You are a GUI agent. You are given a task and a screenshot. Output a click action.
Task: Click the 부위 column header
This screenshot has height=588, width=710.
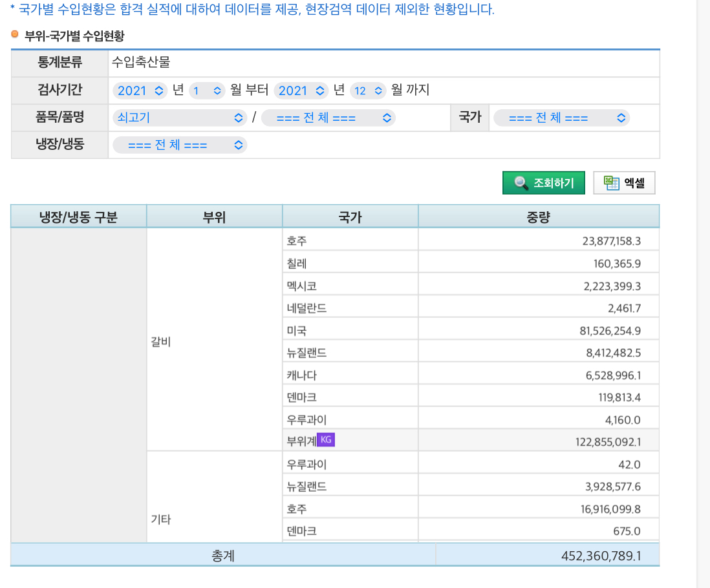214,216
